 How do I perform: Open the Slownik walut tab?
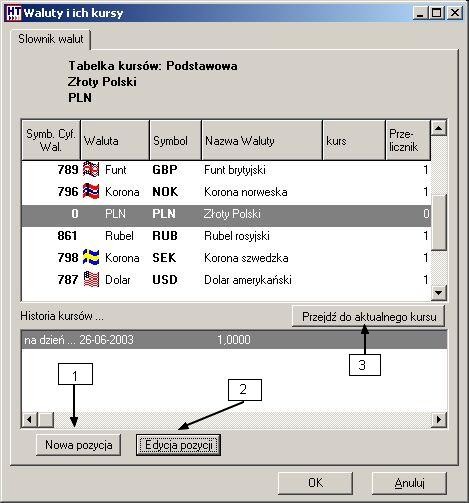coord(51,39)
